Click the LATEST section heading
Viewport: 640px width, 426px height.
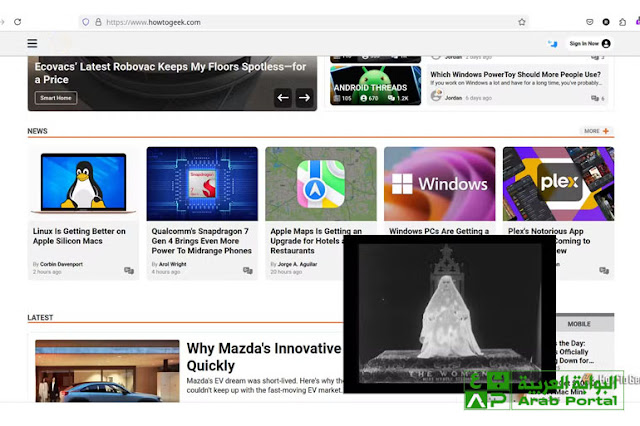pyautogui.click(x=40, y=317)
